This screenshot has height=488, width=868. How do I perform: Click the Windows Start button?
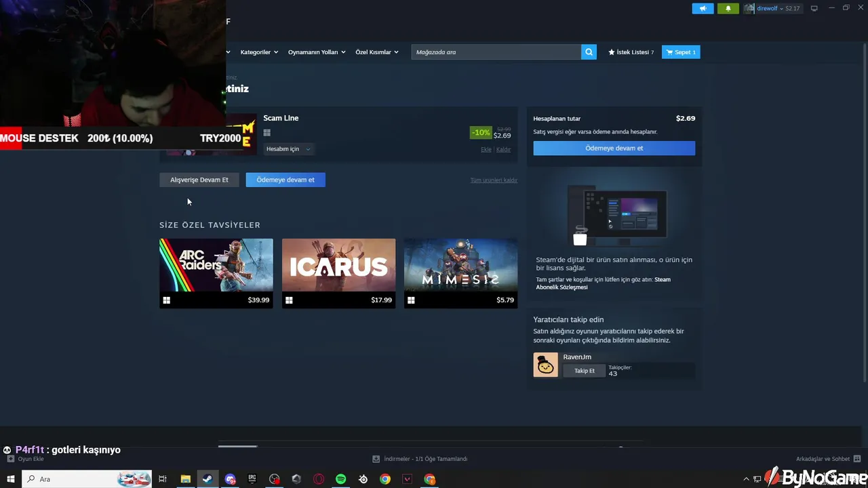coord(10,479)
